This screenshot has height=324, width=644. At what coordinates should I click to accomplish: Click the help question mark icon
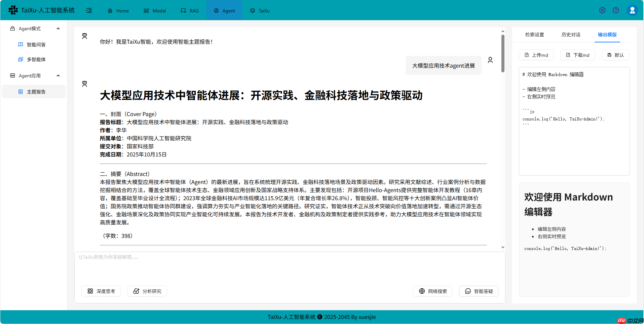(x=616, y=10)
